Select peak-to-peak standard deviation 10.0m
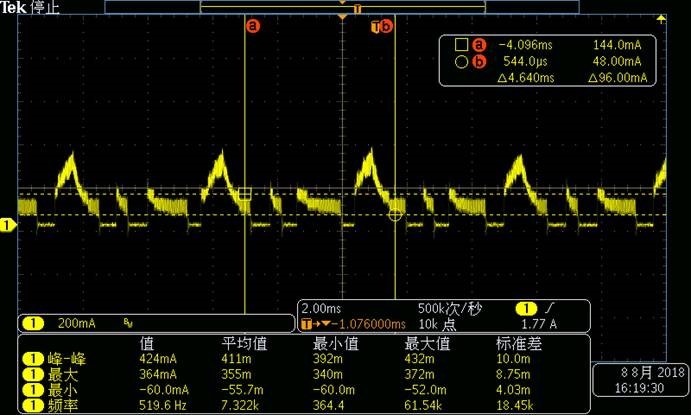 click(513, 359)
